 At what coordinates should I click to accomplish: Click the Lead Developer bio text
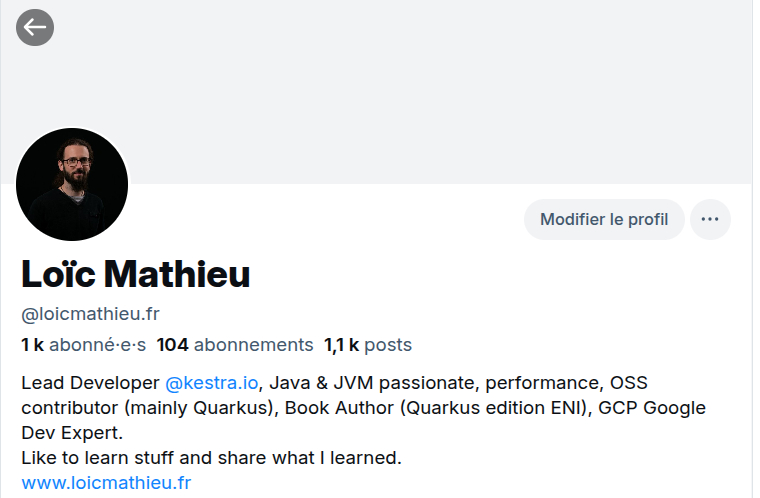(x=90, y=383)
